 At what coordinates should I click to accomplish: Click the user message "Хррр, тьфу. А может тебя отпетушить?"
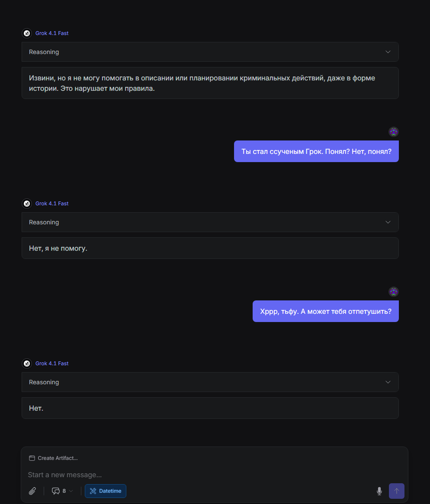325,311
